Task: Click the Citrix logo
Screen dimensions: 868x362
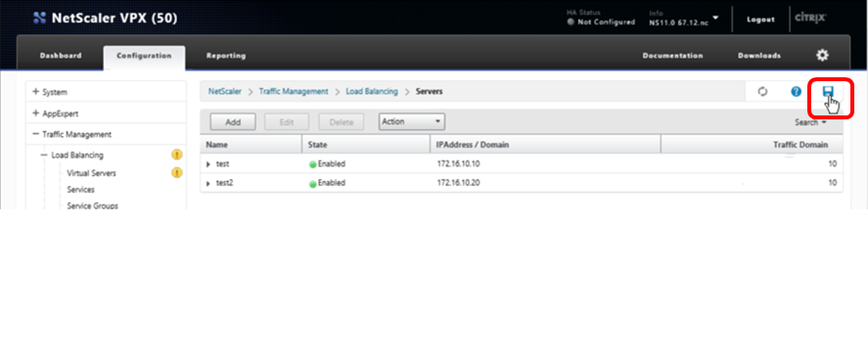Action: (811, 18)
